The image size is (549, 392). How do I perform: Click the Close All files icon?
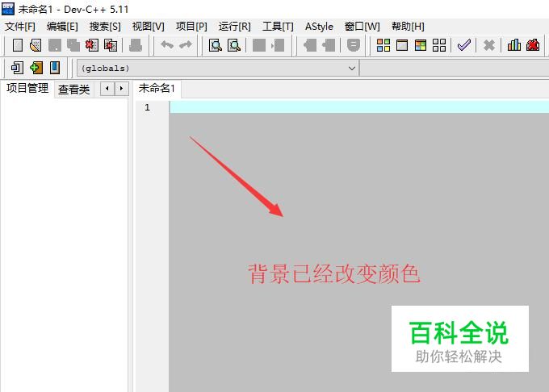(x=111, y=45)
